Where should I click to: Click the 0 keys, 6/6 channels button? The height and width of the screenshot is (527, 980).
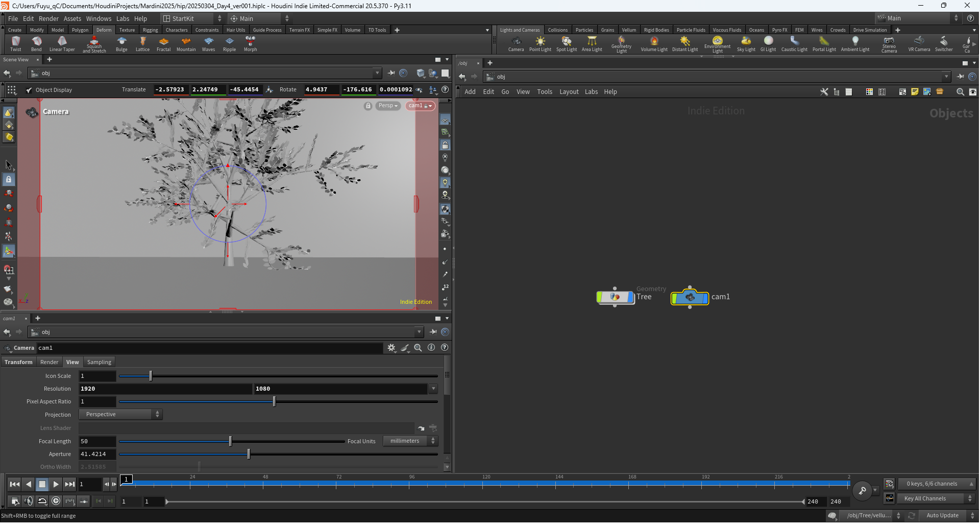[936, 484]
